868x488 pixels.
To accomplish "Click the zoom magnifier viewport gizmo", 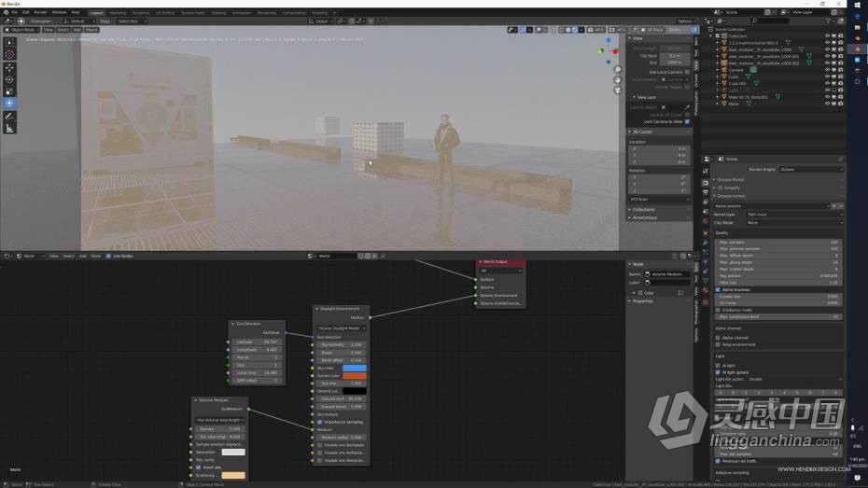I will pyautogui.click(x=617, y=70).
